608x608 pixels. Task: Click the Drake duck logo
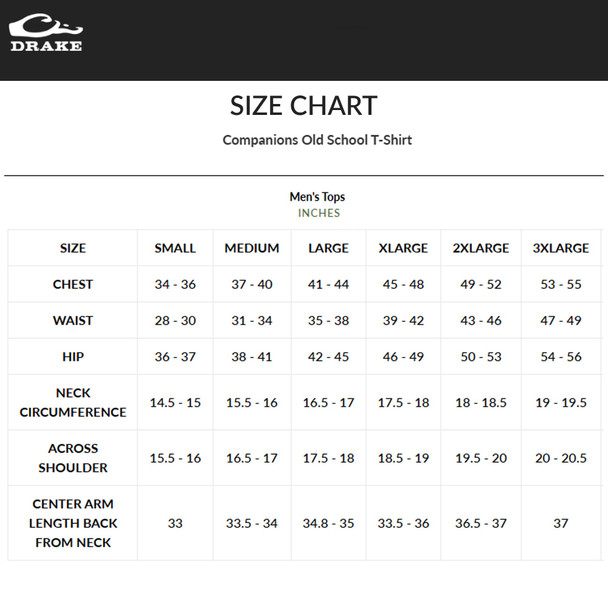[46, 33]
